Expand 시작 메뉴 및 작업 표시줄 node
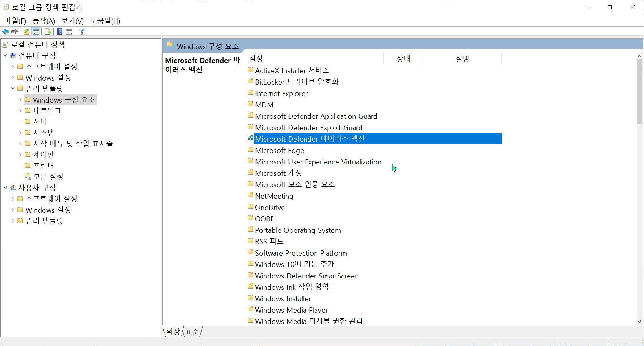 pyautogui.click(x=20, y=144)
